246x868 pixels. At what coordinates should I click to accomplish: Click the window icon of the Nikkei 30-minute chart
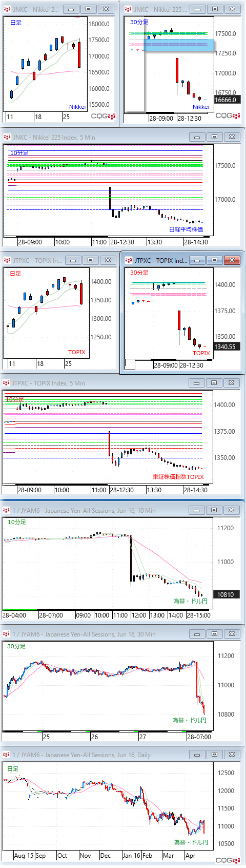pos(128,9)
